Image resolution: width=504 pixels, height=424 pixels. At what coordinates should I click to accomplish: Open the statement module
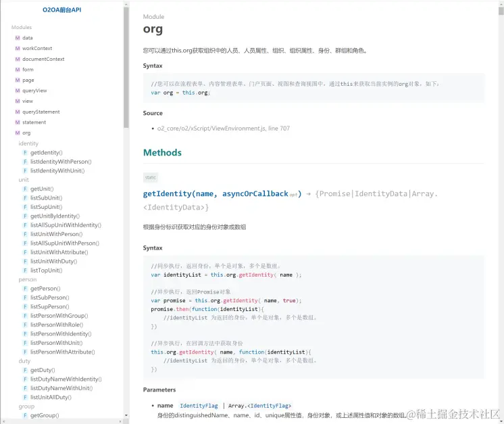click(34, 122)
